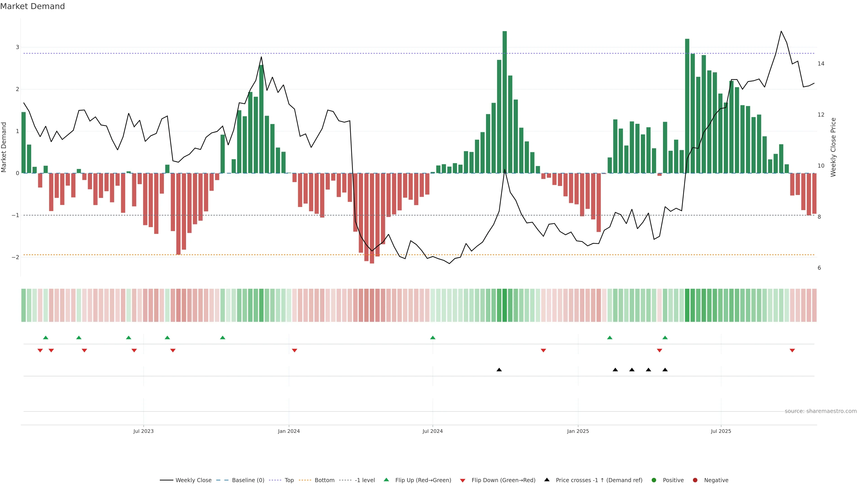Viewport: 868px width, 488px height.
Task: Click the green Positive legend dot
Action: pos(654,480)
